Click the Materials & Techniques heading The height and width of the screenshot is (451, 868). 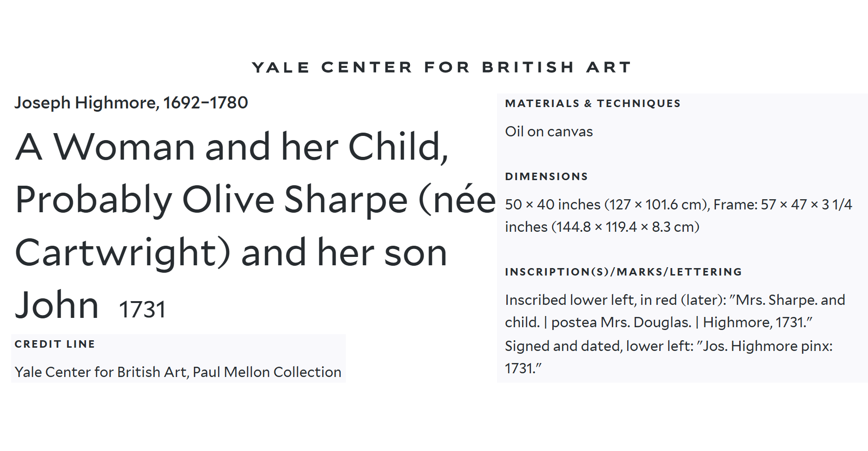click(x=593, y=103)
